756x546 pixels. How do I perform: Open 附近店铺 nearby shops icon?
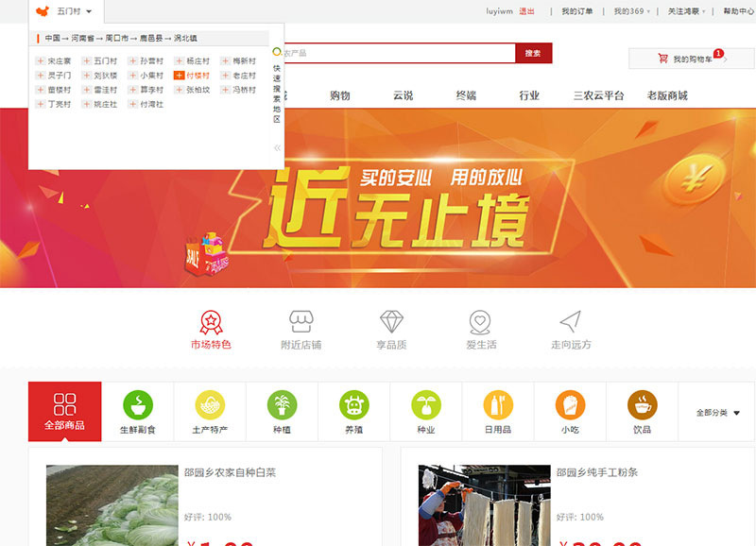[x=301, y=322]
